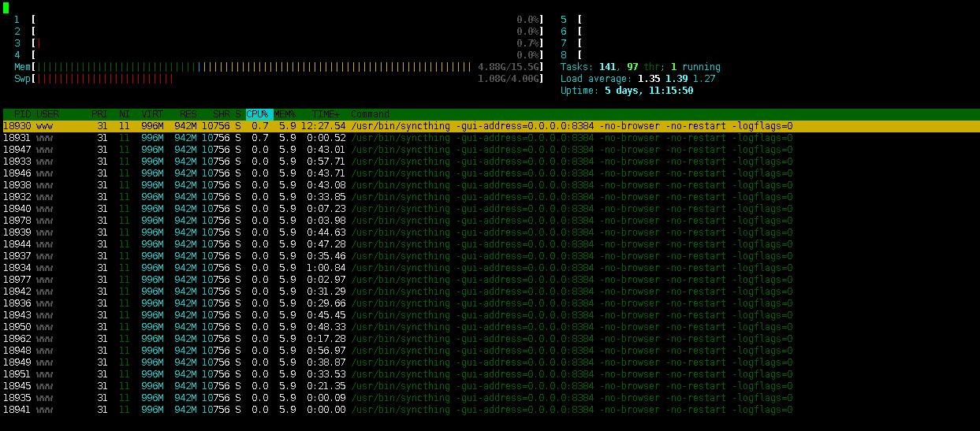This screenshot has height=431, width=980.
Task: Select process row with PID 18944
Action: (398, 244)
